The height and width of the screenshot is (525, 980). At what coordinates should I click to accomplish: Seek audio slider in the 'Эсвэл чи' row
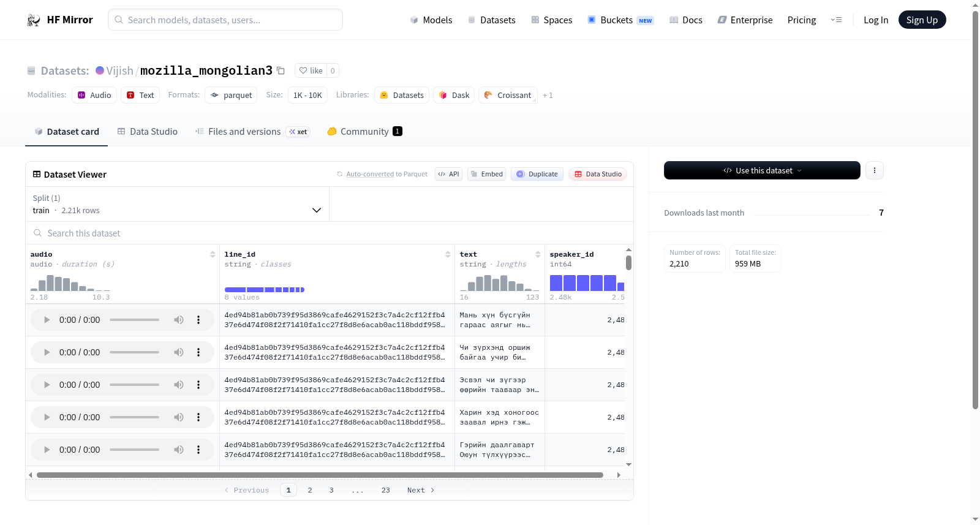[x=134, y=385]
